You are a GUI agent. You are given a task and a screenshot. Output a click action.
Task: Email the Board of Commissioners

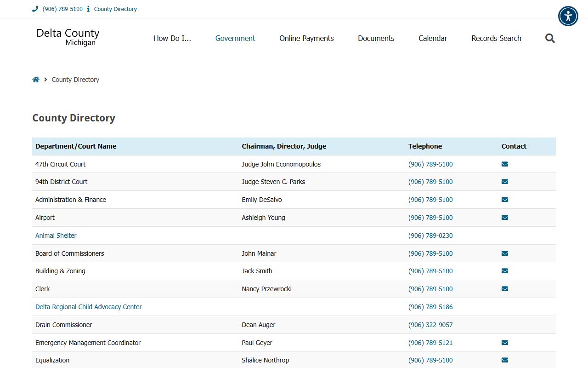tap(505, 253)
